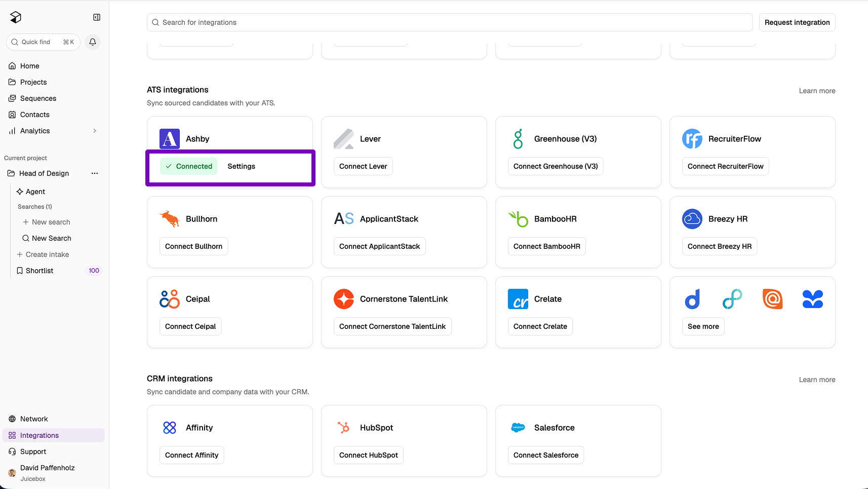Click Learn more for CRM integrations
This screenshot has width=868, height=489.
[x=817, y=380]
